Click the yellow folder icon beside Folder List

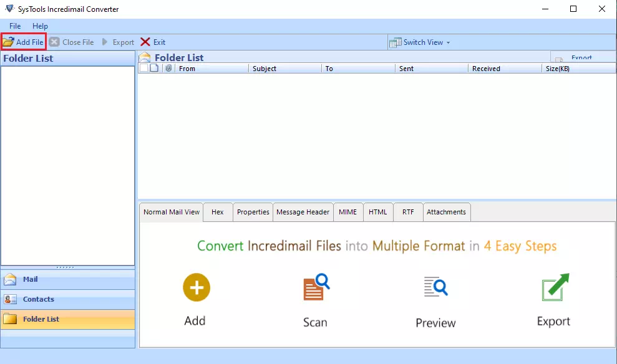10,319
